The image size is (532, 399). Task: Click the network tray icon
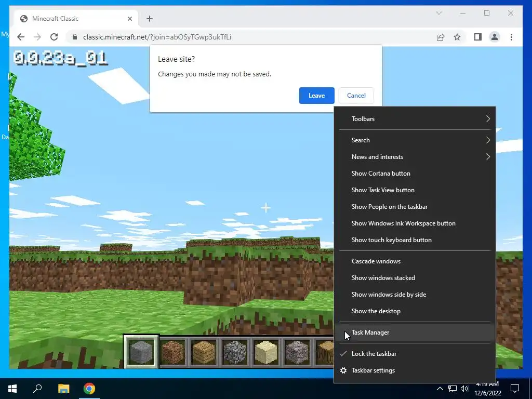coord(453,389)
